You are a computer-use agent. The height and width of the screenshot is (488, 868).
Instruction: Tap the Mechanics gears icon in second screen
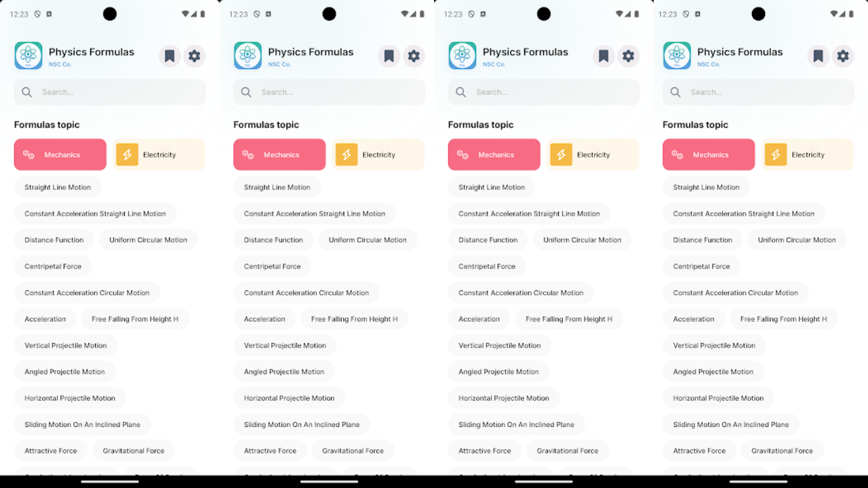click(248, 155)
